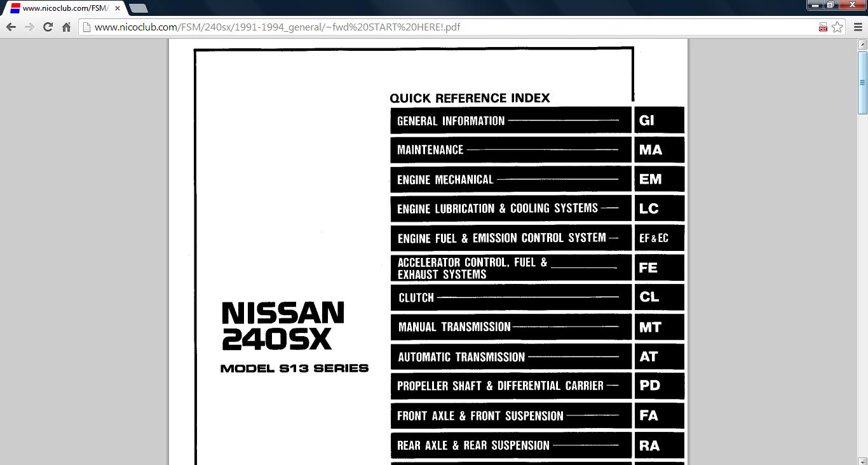
Task: Open the Chrome menu hamburger icon
Action: pyautogui.click(x=857, y=27)
